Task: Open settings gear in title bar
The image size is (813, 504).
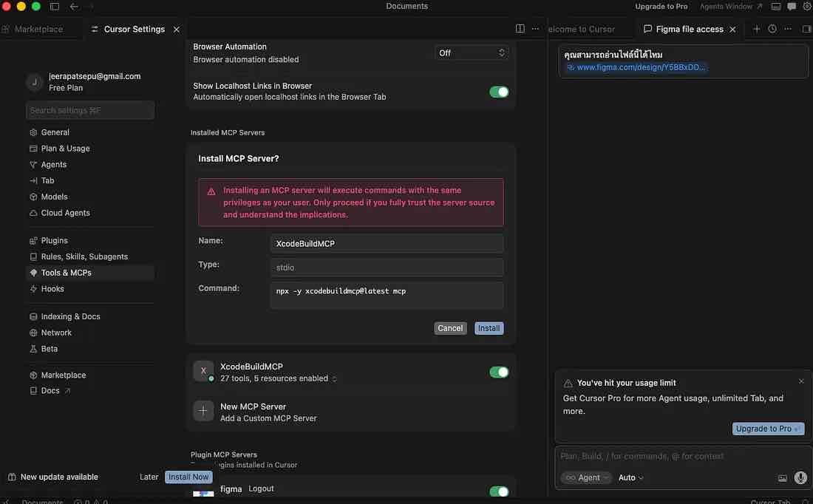Action: click(807, 6)
